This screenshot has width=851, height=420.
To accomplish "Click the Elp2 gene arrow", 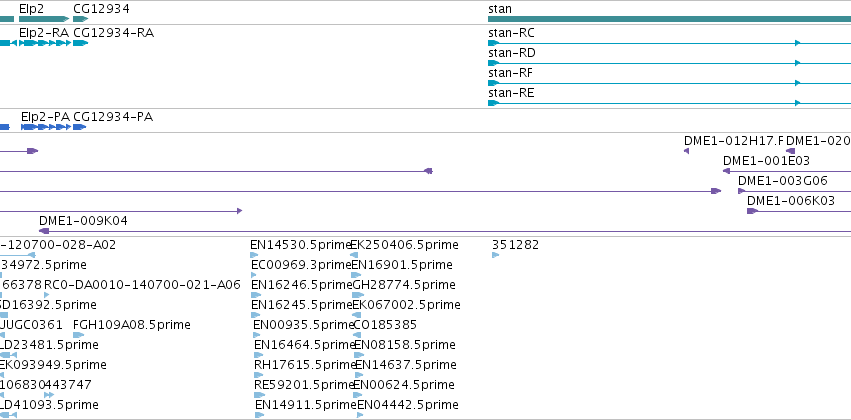I will [44, 19].
